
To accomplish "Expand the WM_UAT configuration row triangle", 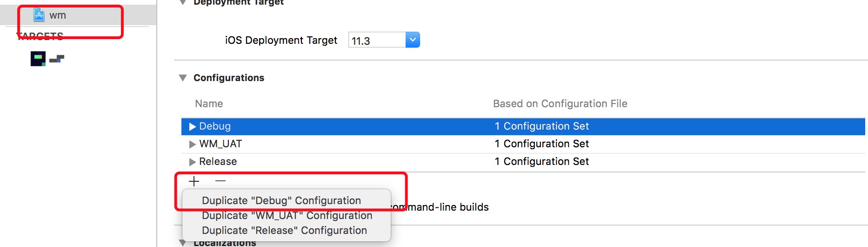I will pos(192,144).
